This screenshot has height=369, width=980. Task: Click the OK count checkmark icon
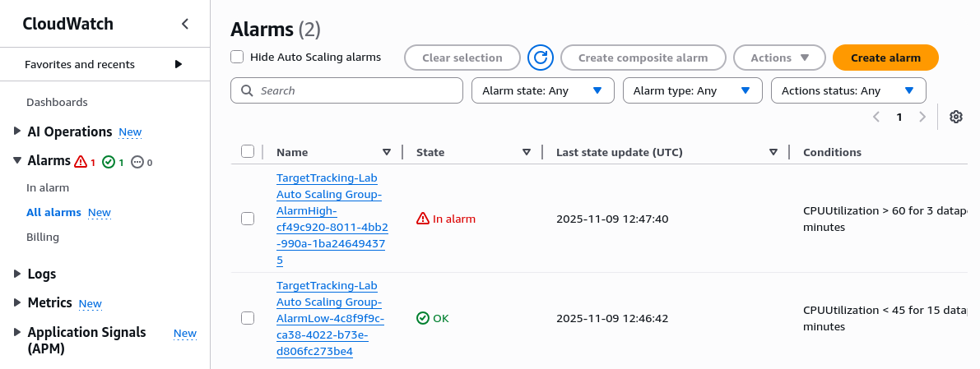point(109,162)
